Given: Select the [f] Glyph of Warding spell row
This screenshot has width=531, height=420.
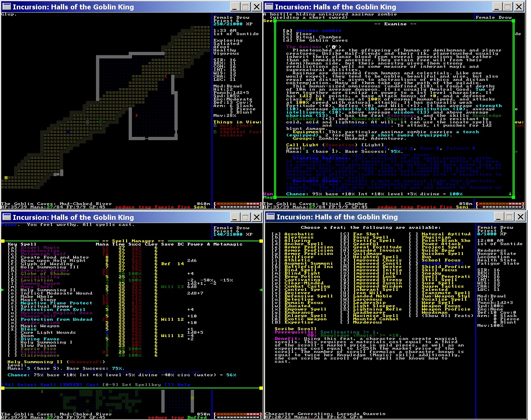Looking at the screenshot, I should click(96, 264).
